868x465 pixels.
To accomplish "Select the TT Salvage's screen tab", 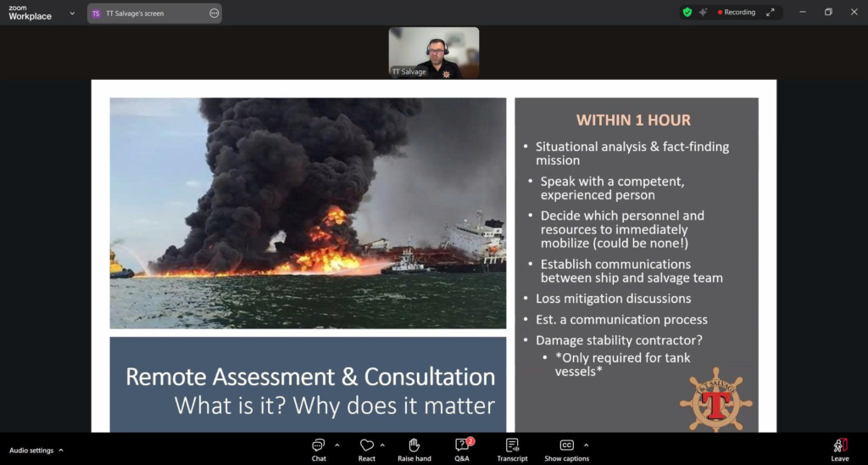I will [144, 14].
